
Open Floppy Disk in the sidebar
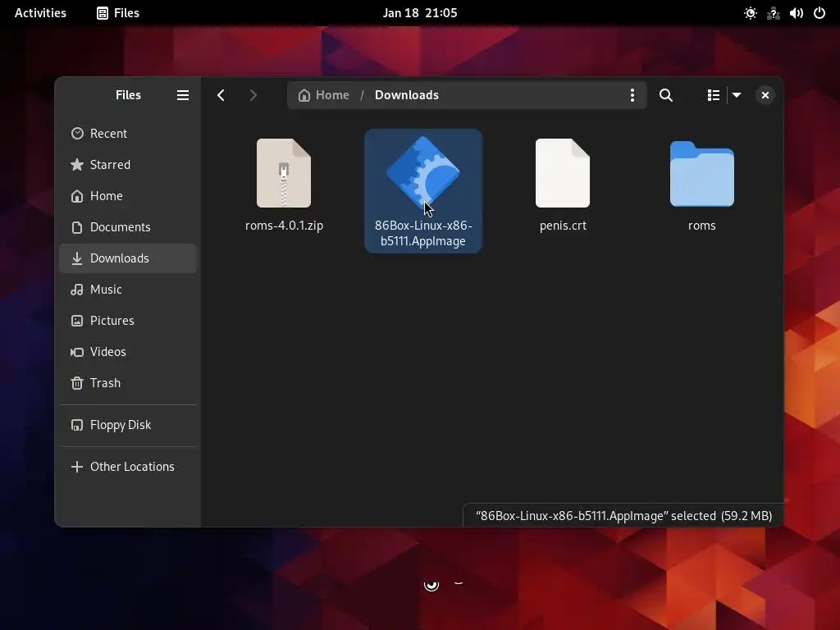pyautogui.click(x=128, y=425)
